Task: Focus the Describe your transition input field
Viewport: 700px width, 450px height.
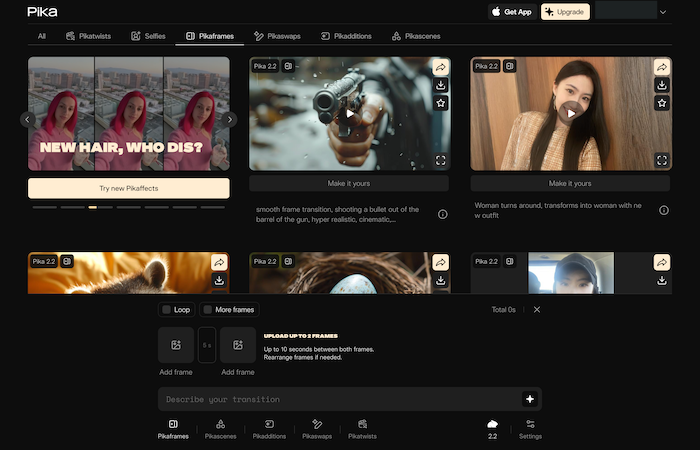Action: [x=340, y=399]
